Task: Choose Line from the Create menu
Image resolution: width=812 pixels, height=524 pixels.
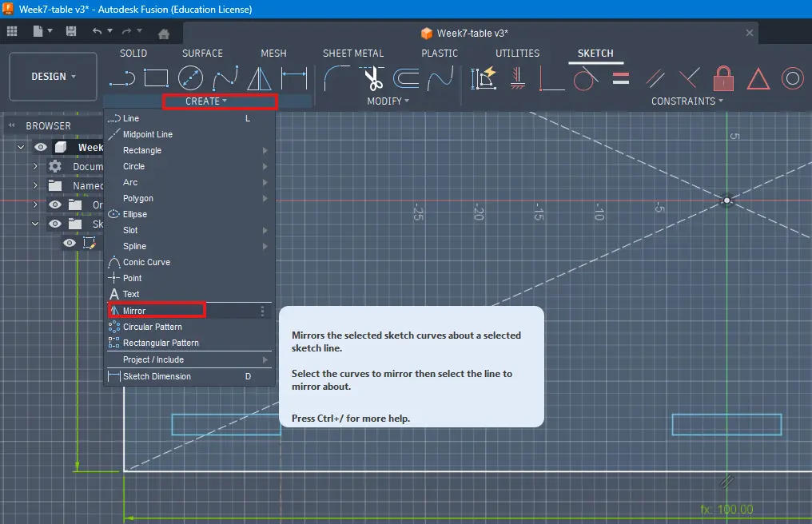Action: click(x=189, y=118)
